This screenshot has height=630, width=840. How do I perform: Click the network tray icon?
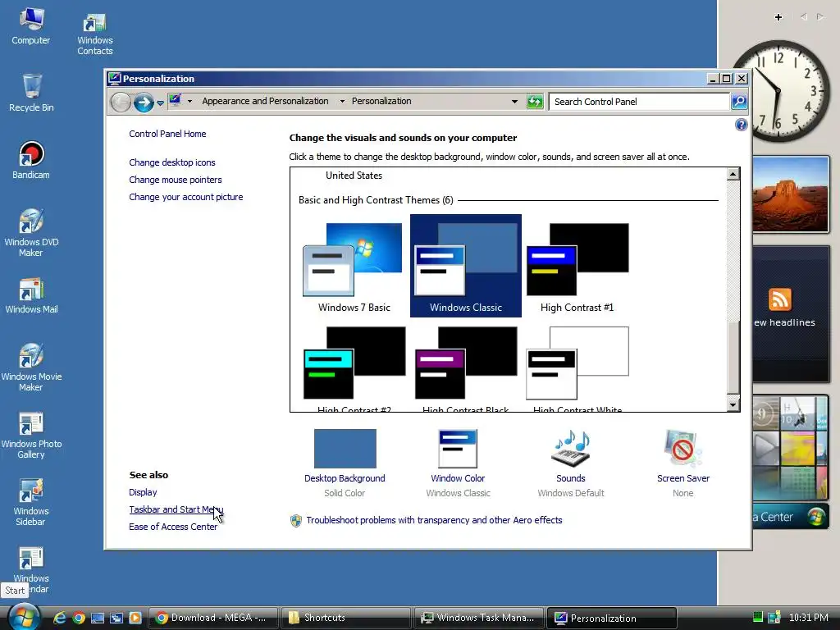point(774,618)
